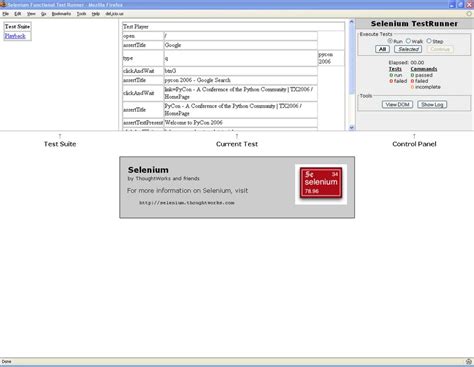Click the 'by ThoughtWorks and friends' text
The height and width of the screenshot is (367, 474).
click(x=163, y=179)
